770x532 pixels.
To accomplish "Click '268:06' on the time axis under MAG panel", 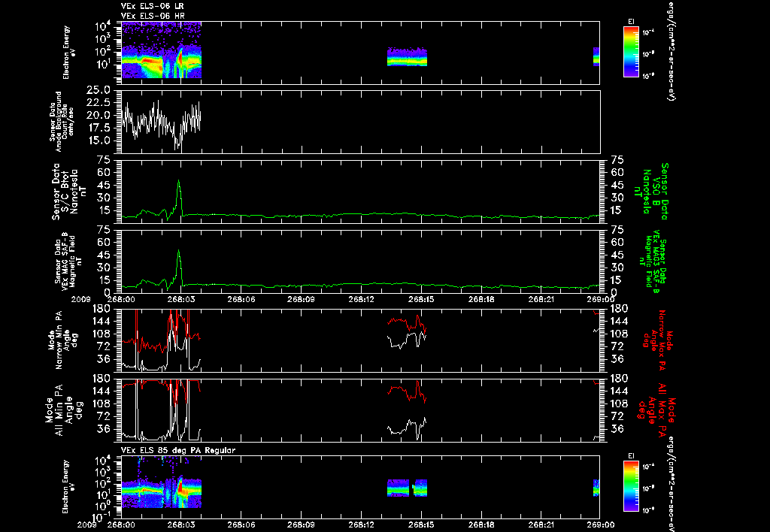I will (241, 299).
